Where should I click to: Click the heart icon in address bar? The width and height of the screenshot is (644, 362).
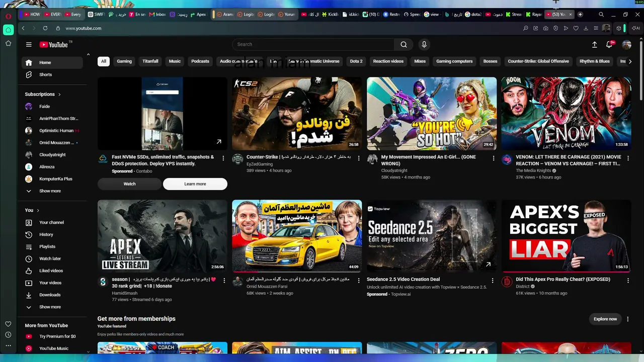(x=576, y=28)
